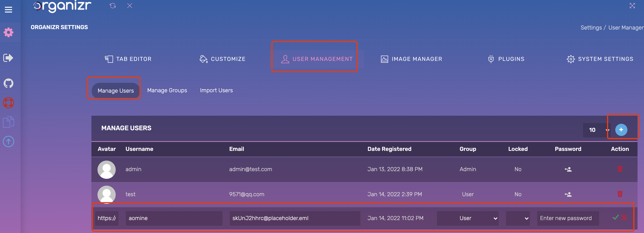Confirm the new user with the green checkmark
Viewport: 644px width, 233px height.
click(615, 217)
